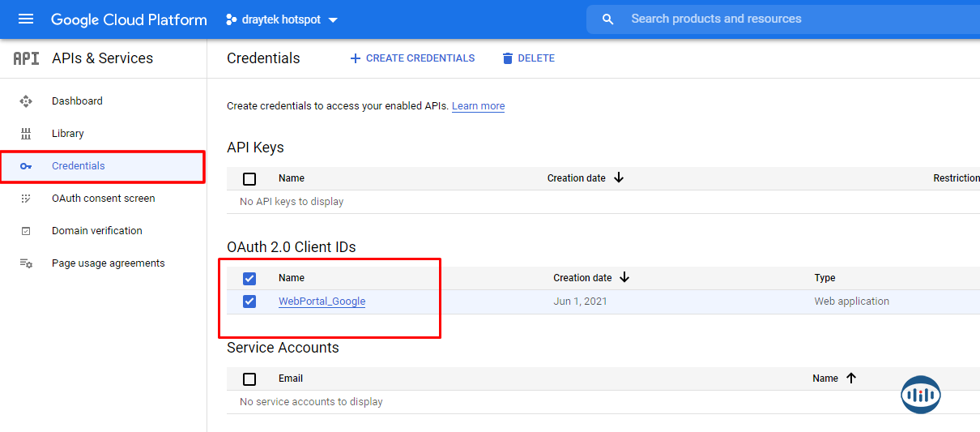The image size is (980, 432).
Task: Sort Service Accounts by Name arrow
Action: [850, 379]
